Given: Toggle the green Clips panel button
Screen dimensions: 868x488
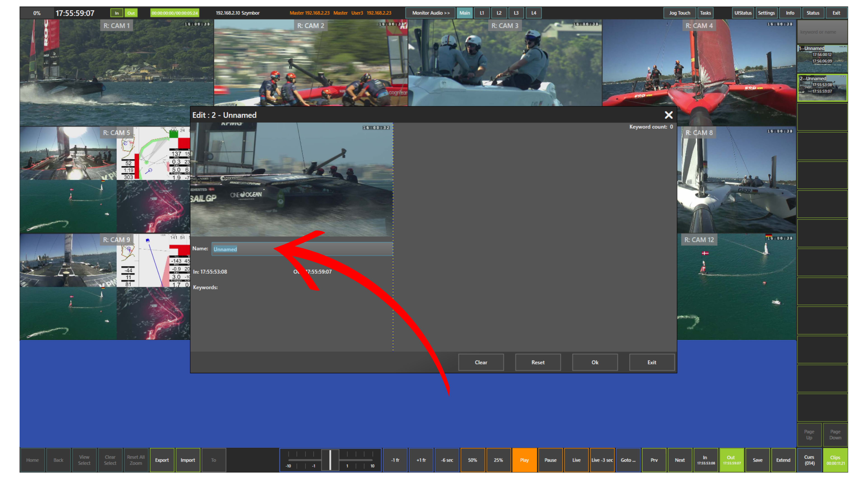Looking at the screenshot, I should point(835,460).
